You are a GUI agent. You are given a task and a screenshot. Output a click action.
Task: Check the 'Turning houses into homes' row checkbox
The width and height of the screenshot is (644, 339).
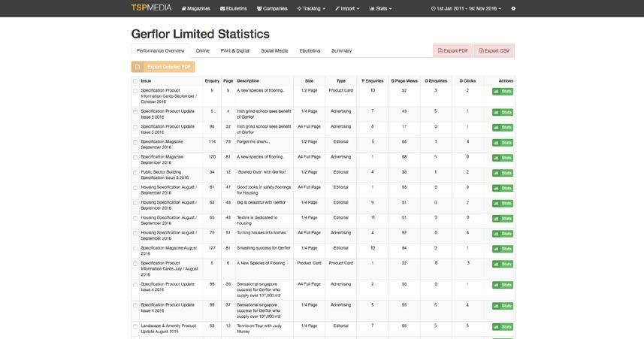tap(135, 233)
